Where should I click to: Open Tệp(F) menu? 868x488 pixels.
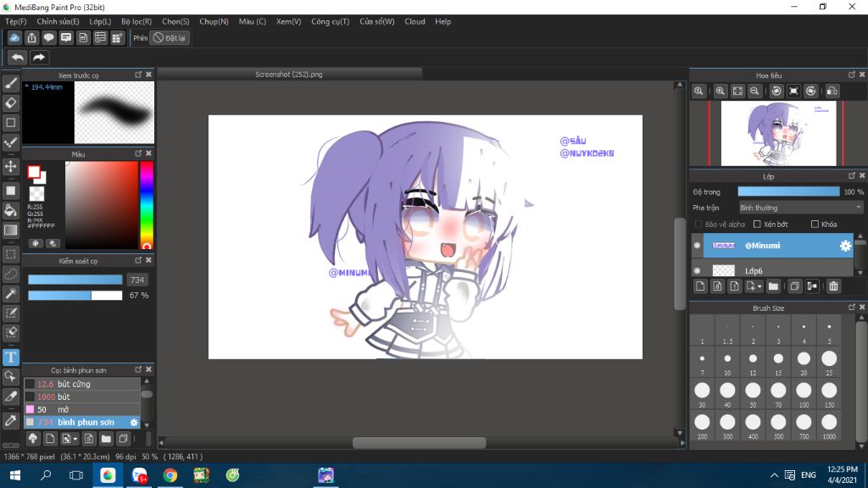click(x=16, y=21)
